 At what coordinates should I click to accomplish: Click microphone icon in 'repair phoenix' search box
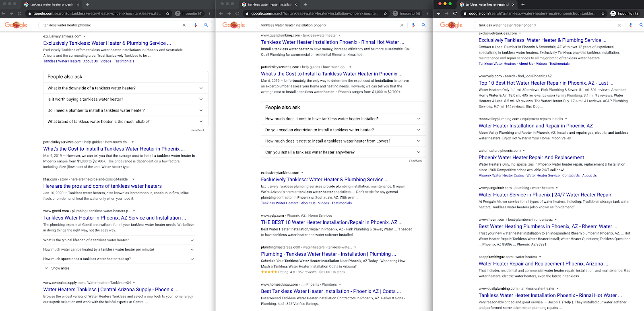pos(631,25)
